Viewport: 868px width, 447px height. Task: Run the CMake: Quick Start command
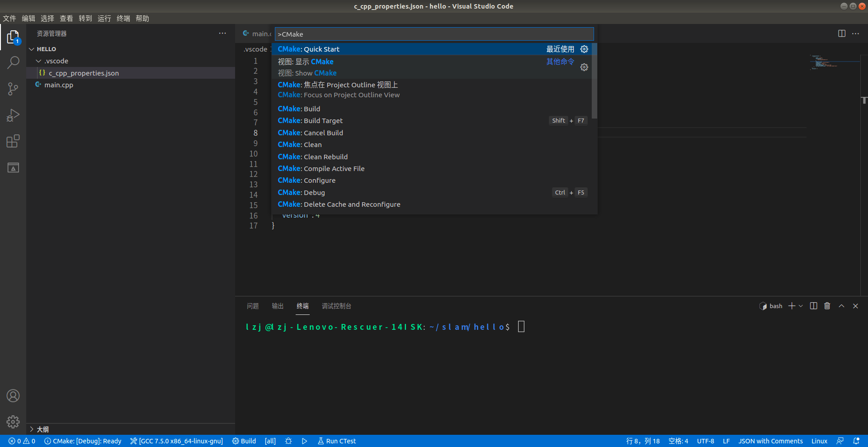tap(432, 49)
